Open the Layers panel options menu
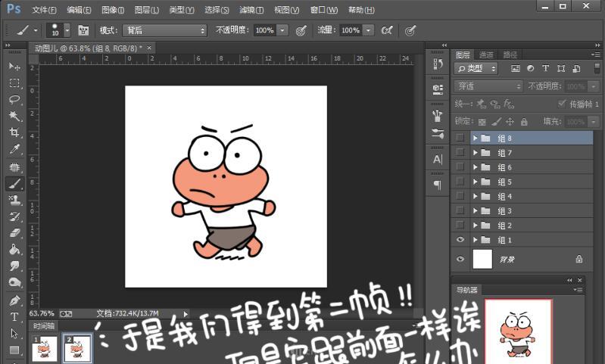This screenshot has height=364, width=605. pos(595,54)
